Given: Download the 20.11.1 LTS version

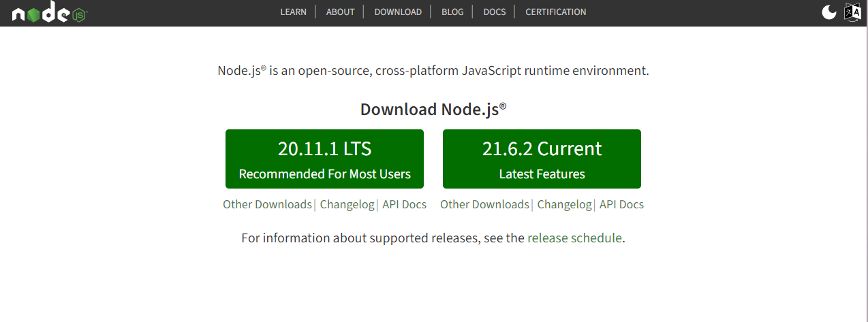Looking at the screenshot, I should [324, 159].
